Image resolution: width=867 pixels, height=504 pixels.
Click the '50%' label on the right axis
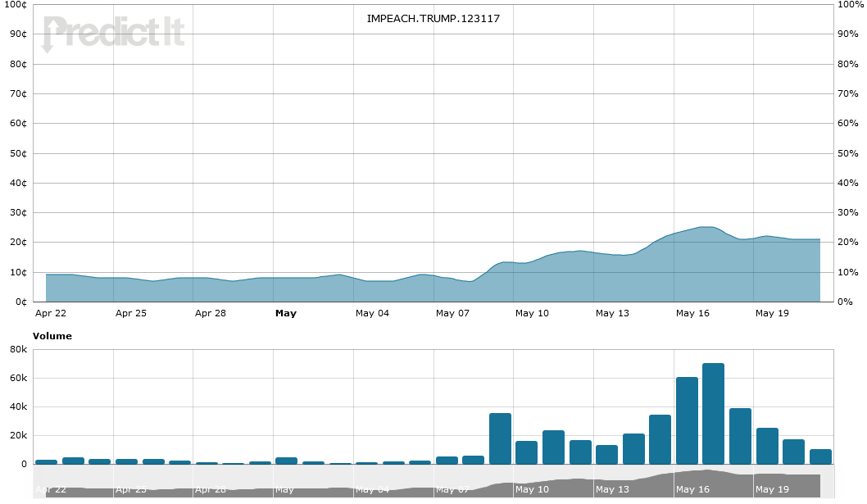coord(847,153)
